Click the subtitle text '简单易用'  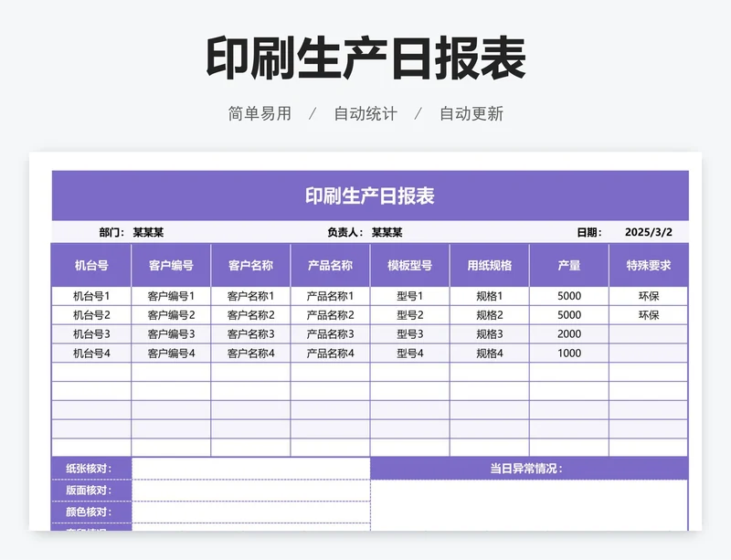pyautogui.click(x=260, y=113)
